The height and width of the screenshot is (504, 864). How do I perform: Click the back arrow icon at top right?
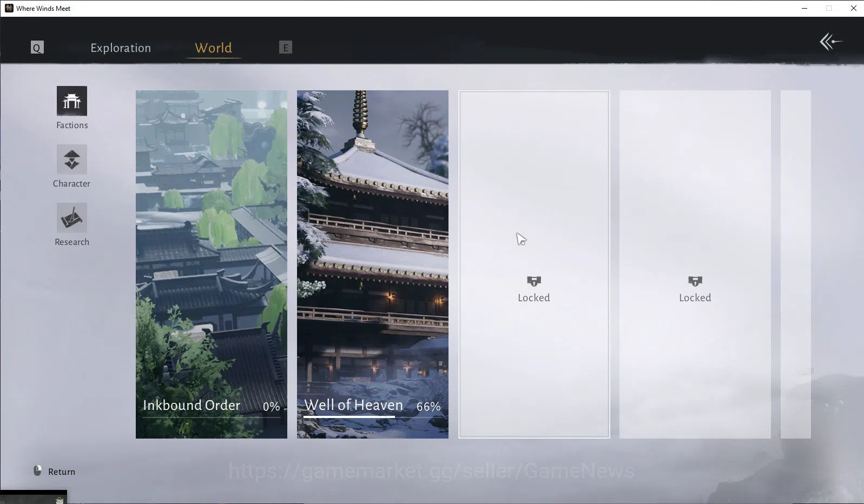click(x=831, y=42)
